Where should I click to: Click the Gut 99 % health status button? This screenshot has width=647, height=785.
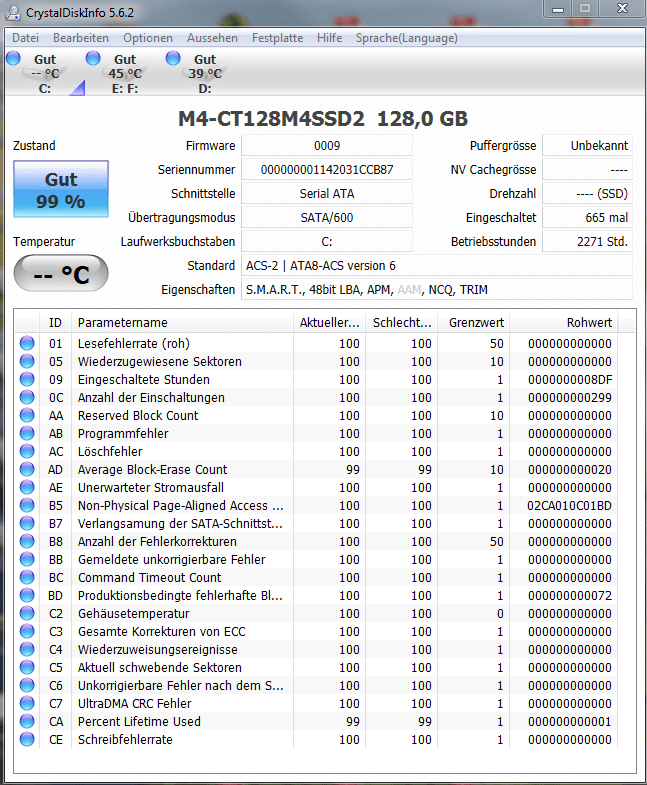(x=61, y=189)
